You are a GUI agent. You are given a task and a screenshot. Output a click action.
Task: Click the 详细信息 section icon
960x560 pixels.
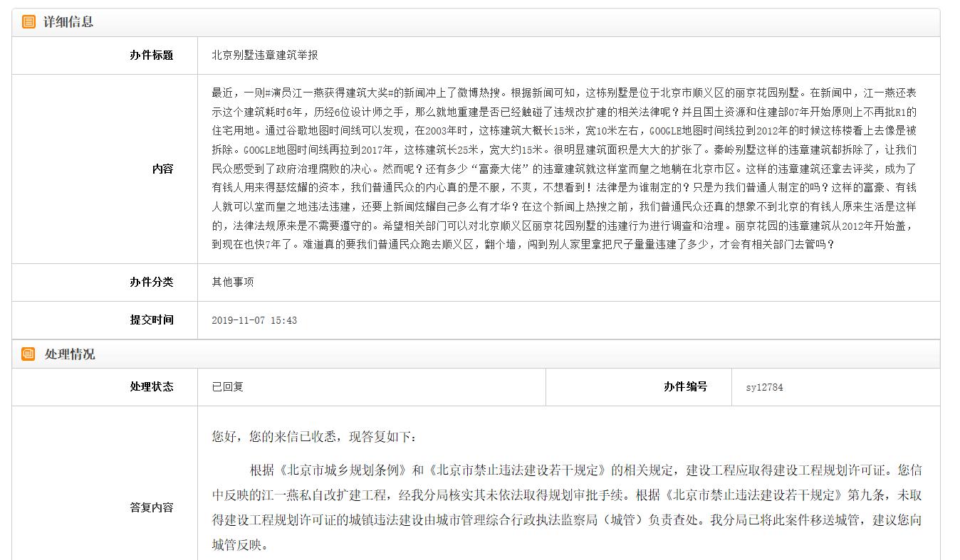coord(28,22)
